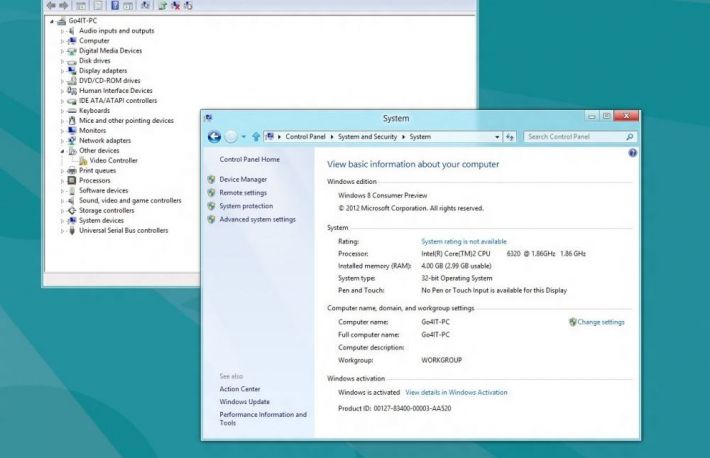Open the Help question mark icon
Screen dimensions: 710x458
pyautogui.click(x=632, y=153)
